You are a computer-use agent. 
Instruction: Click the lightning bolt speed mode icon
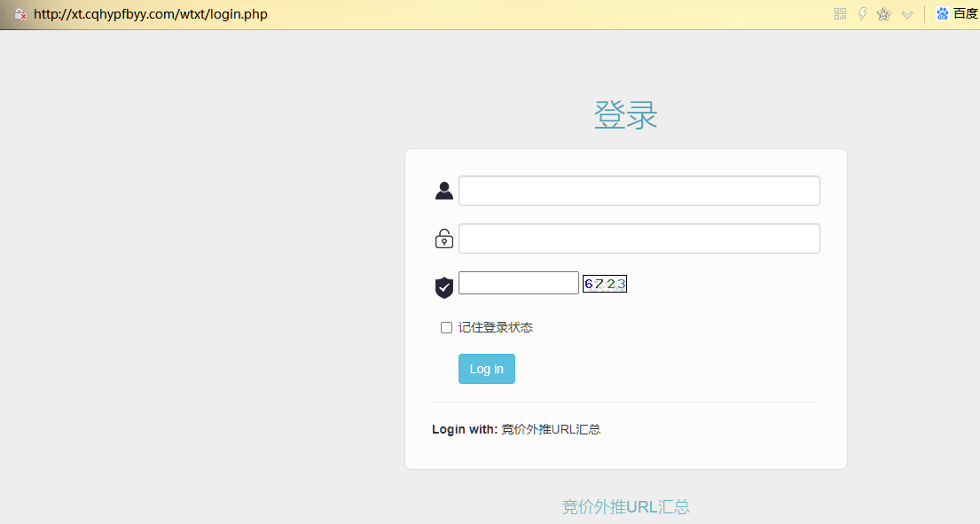(862, 14)
